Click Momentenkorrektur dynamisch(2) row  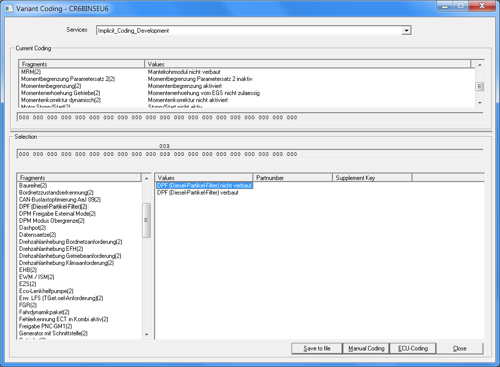(61, 100)
